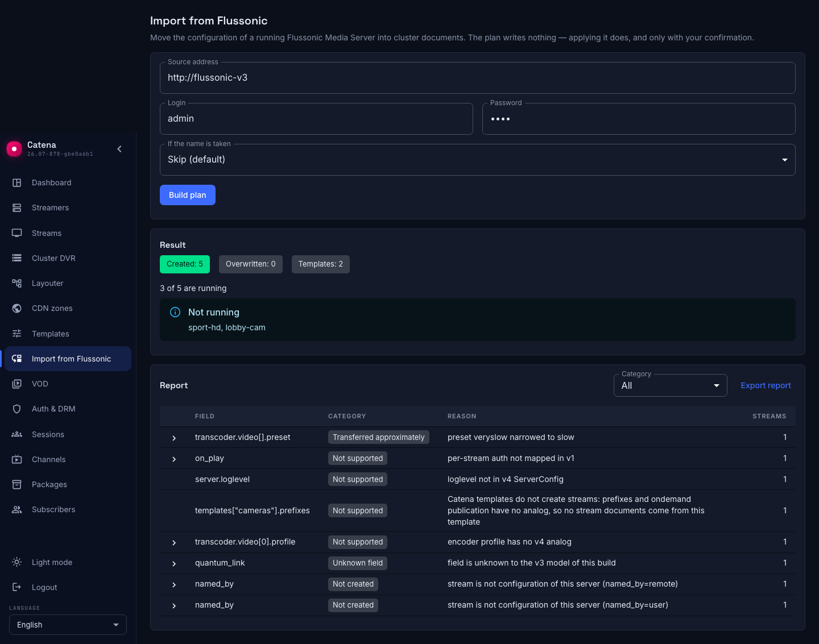Viewport: 819px width, 644px height.
Task: Click the Import from Flussonic icon
Action: pyautogui.click(x=17, y=359)
